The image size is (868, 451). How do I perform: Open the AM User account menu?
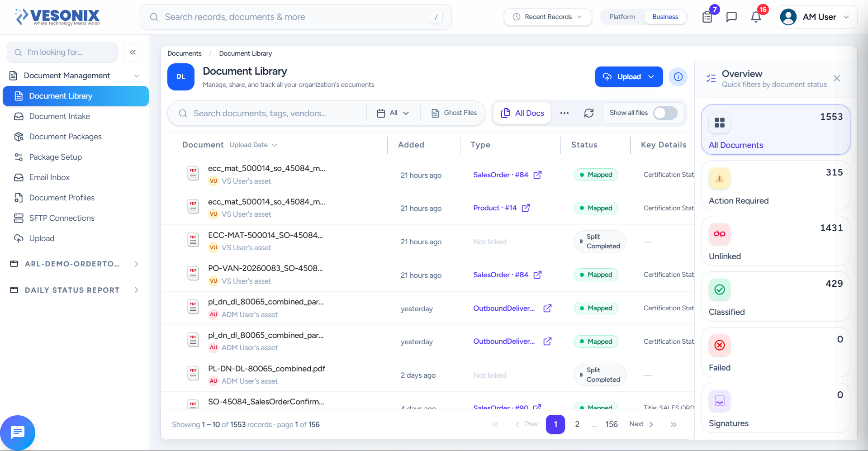(x=816, y=17)
